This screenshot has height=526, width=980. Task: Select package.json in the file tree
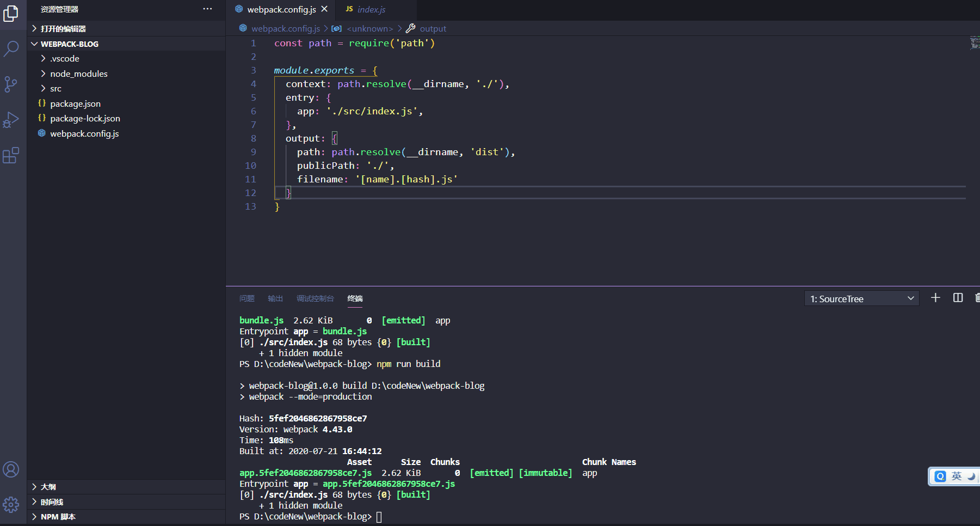(x=75, y=103)
